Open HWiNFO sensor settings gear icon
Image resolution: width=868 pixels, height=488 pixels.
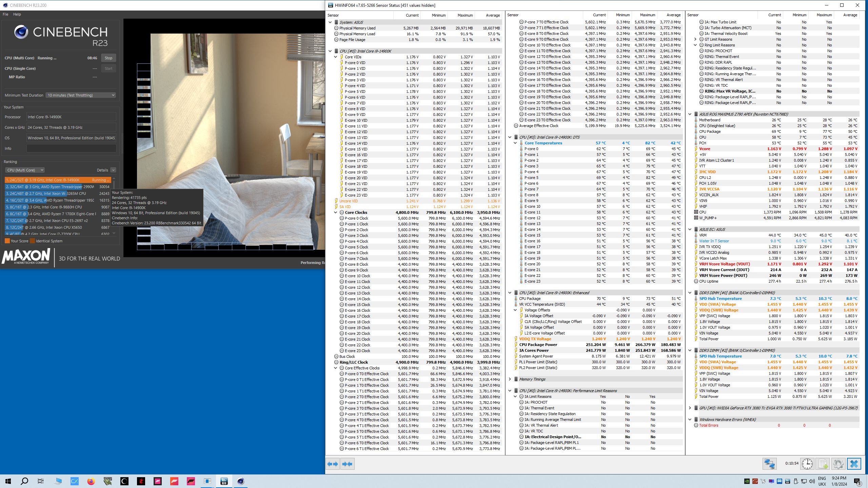[838, 464]
